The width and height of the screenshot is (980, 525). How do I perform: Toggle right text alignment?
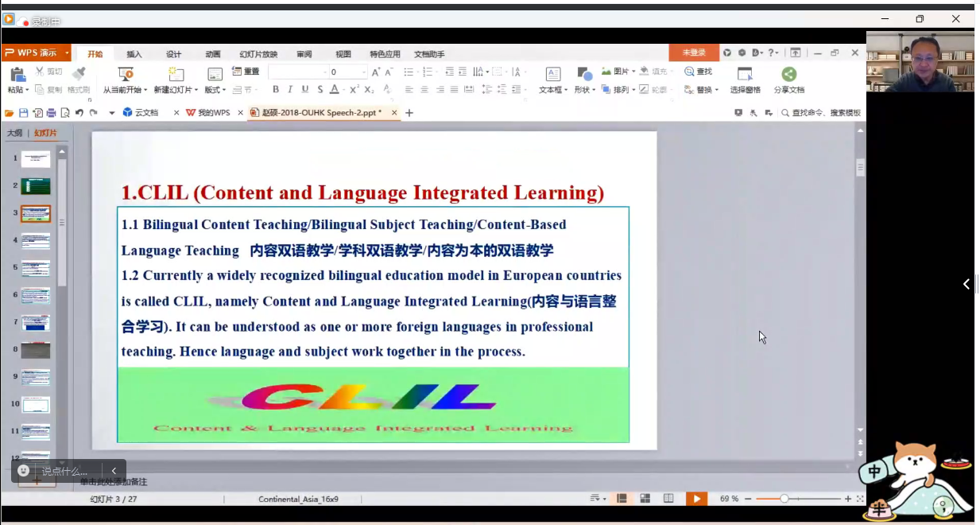point(440,90)
